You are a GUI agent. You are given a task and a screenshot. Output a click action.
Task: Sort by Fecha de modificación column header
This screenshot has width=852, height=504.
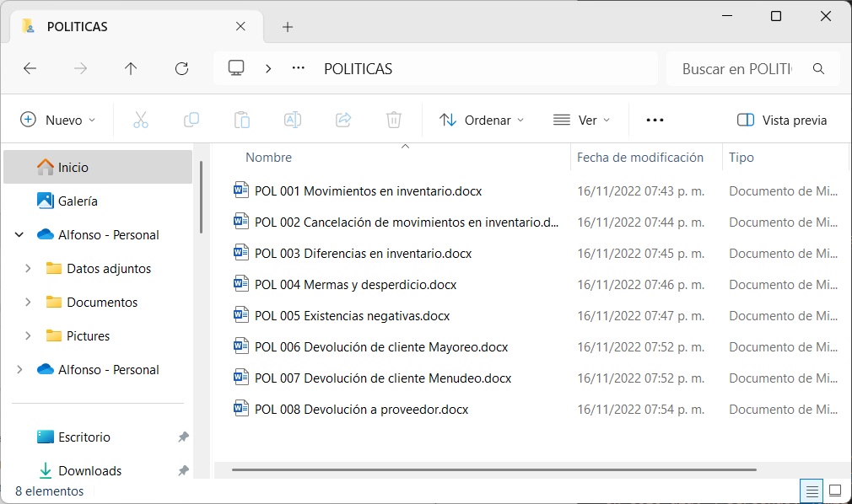tap(640, 158)
